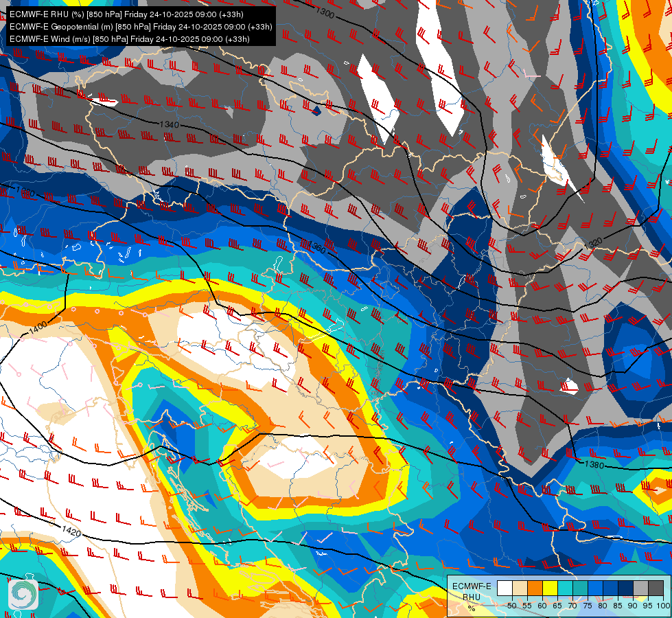Click the legend scale value 75
Screen dimensions: 672x618
point(588,606)
